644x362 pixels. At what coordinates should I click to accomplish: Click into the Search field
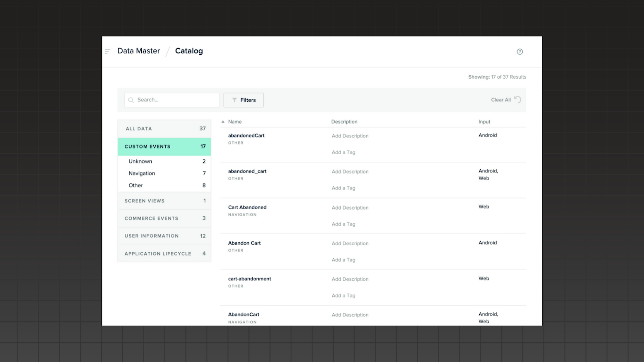click(175, 100)
